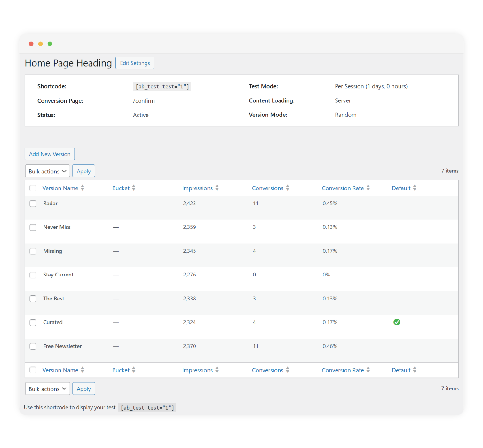Viewport: 483px width, 448px height.
Task: Click the header Bucket sort arrows
Action: pyautogui.click(x=134, y=188)
